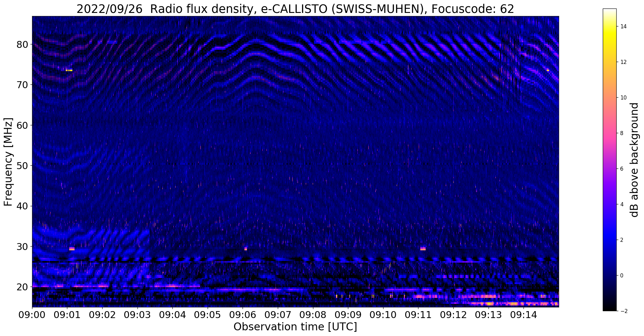Click the orange marker near 29 MHz at 09:11
Screen dimensions: 644x336
click(x=423, y=249)
